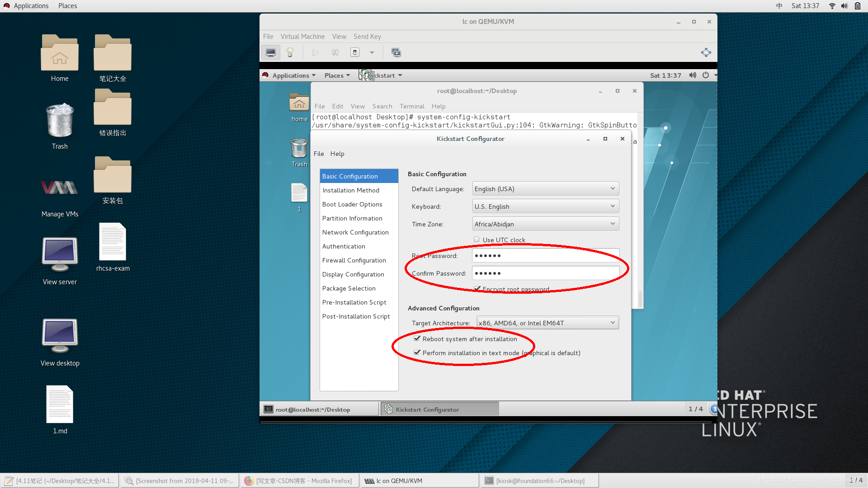Expand shutdown options dropdown arrow

pos(372,52)
